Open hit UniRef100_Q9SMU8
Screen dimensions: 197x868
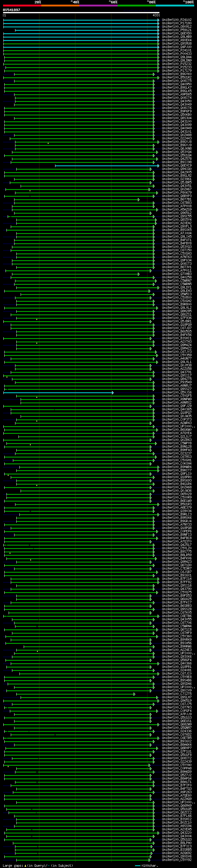pyautogui.click(x=177, y=43)
